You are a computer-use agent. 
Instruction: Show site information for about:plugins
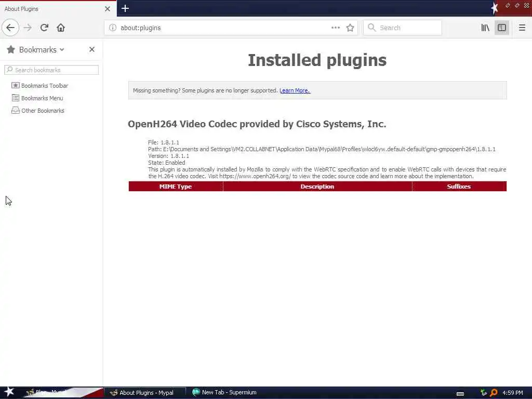coord(113,28)
